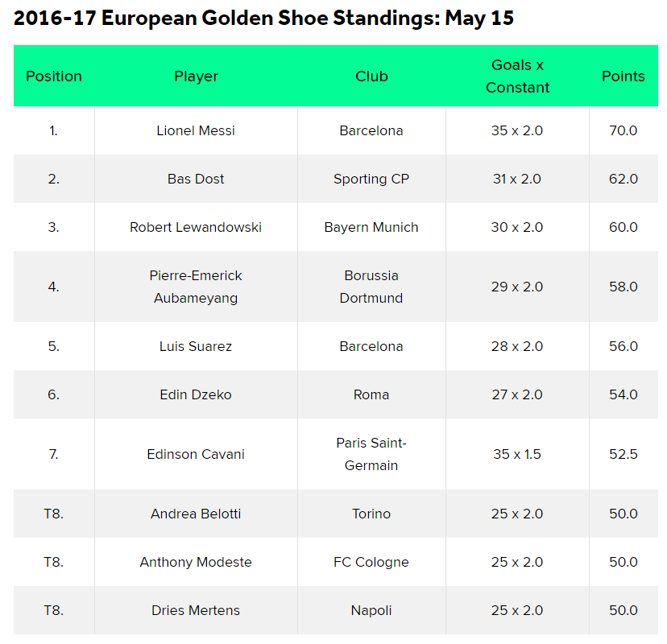Click the Dries Mertens player cell
This screenshot has width=667, height=644.
pos(196,610)
